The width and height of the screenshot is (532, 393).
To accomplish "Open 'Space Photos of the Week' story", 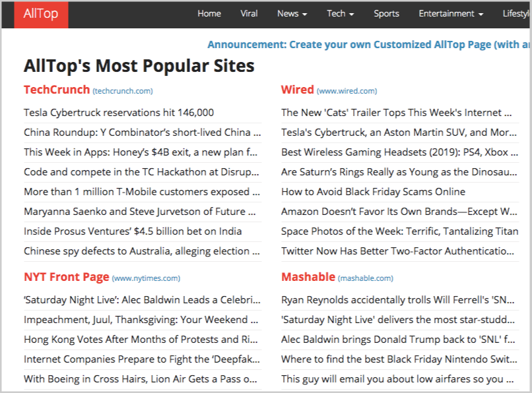I will pos(400,231).
